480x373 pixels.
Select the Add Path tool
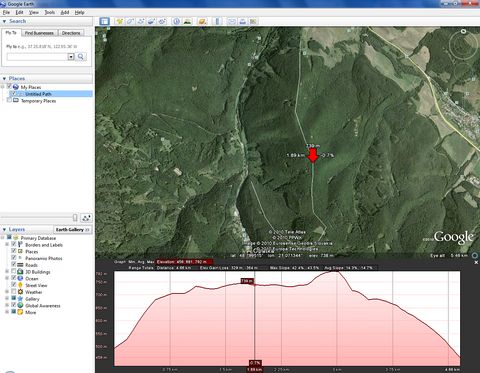click(x=141, y=21)
